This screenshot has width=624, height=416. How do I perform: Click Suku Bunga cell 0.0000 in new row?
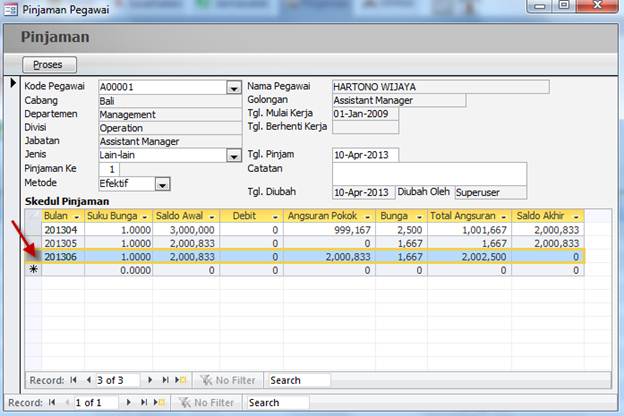(119, 270)
